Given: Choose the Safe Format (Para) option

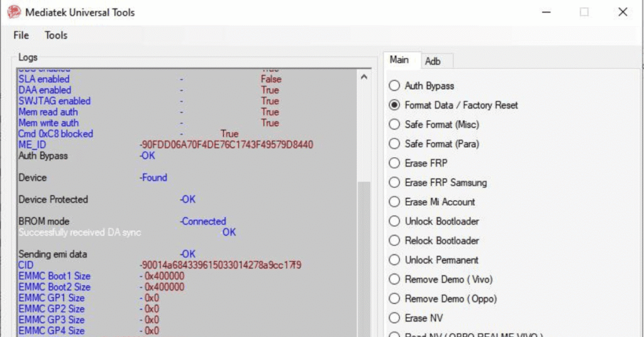Looking at the screenshot, I should (x=434, y=144).
